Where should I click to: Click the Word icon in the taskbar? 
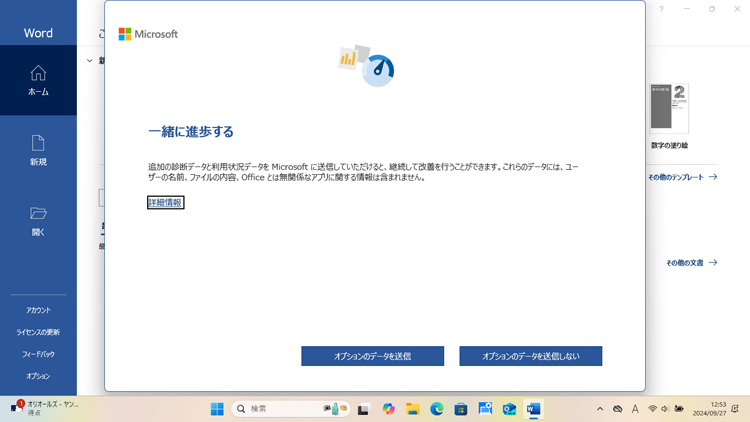point(533,409)
